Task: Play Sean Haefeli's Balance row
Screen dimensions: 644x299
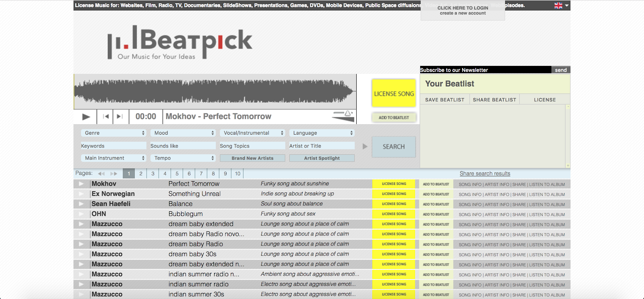Action: [81, 204]
